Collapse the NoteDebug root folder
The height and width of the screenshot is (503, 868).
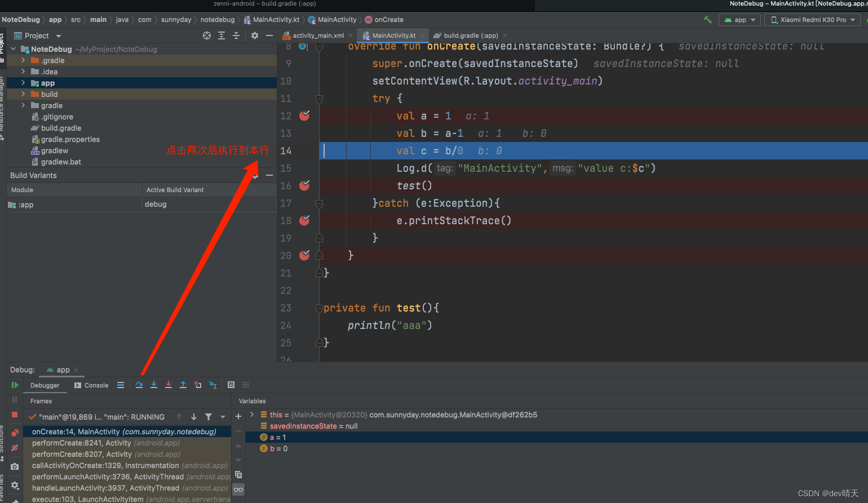[13, 49]
